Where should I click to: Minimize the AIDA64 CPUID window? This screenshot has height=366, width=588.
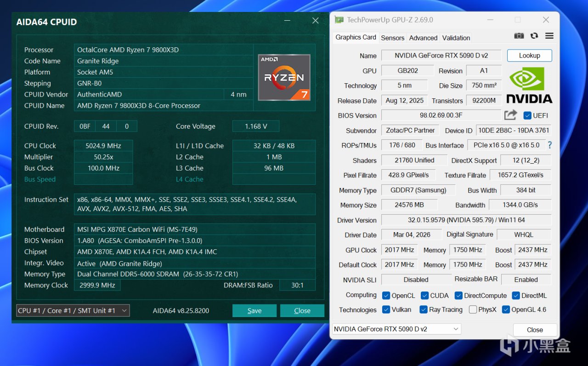(287, 21)
